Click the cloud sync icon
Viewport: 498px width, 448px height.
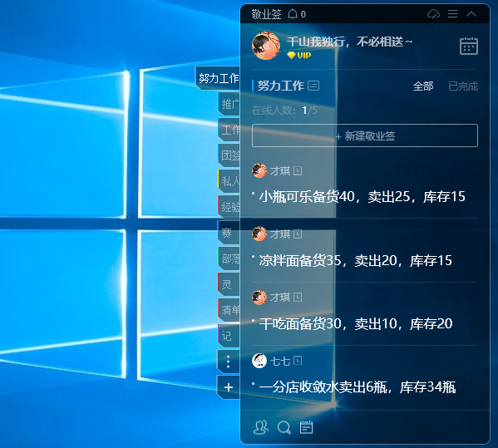click(433, 14)
